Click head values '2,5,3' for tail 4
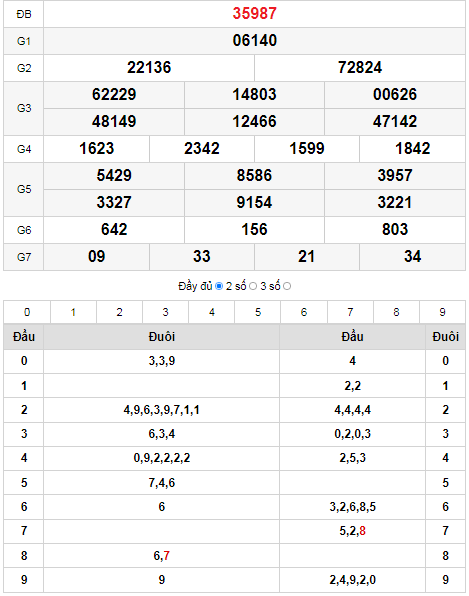469x596 pixels. pyautogui.click(x=352, y=458)
